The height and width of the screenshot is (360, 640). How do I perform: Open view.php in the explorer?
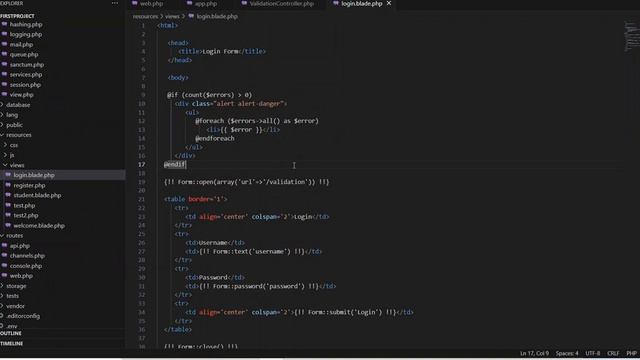[22, 95]
